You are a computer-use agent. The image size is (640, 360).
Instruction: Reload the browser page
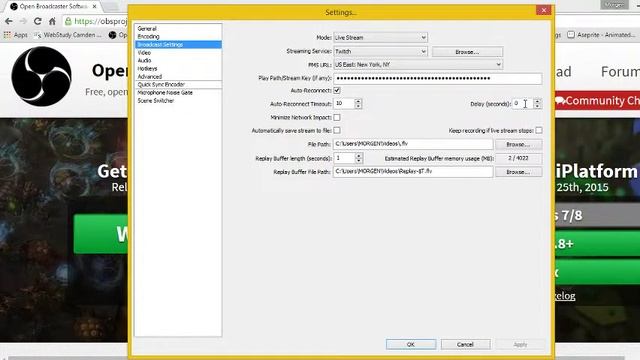click(38, 21)
